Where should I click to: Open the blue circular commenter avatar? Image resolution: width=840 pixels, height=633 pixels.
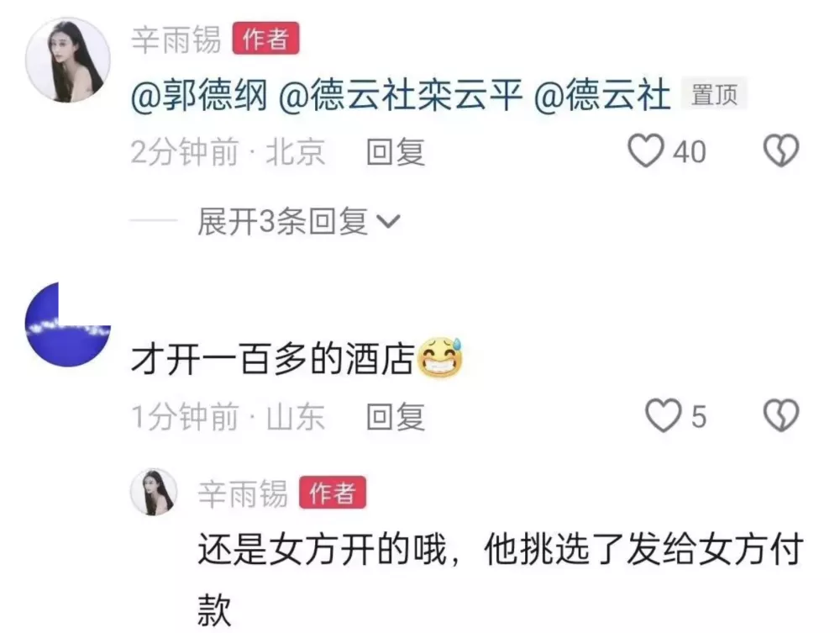[67, 324]
